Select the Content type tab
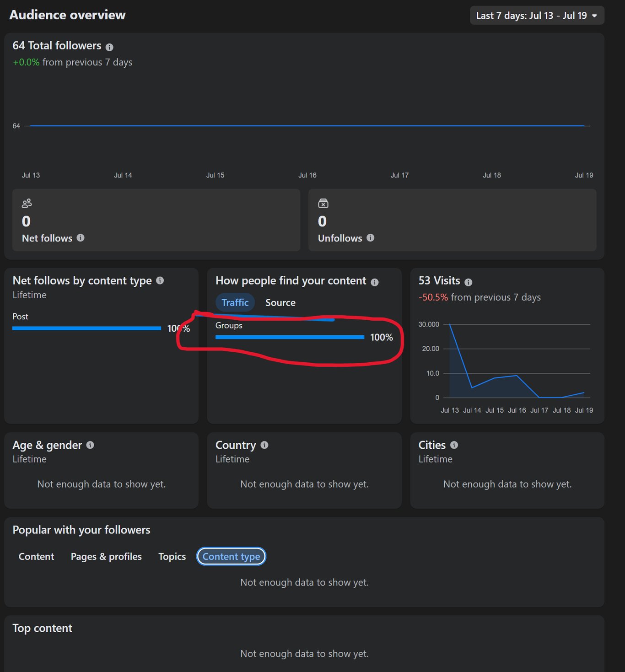Image resolution: width=625 pixels, height=672 pixels. click(x=231, y=556)
